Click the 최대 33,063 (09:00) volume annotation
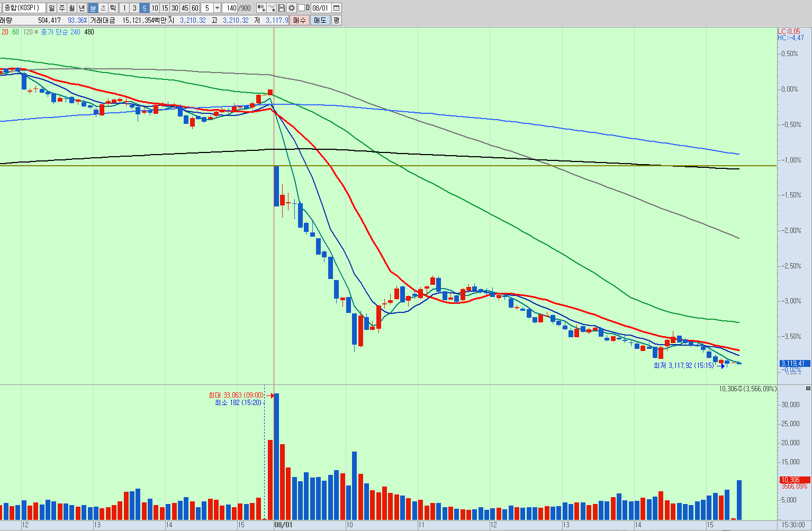This screenshot has height=531, width=812. click(x=236, y=395)
